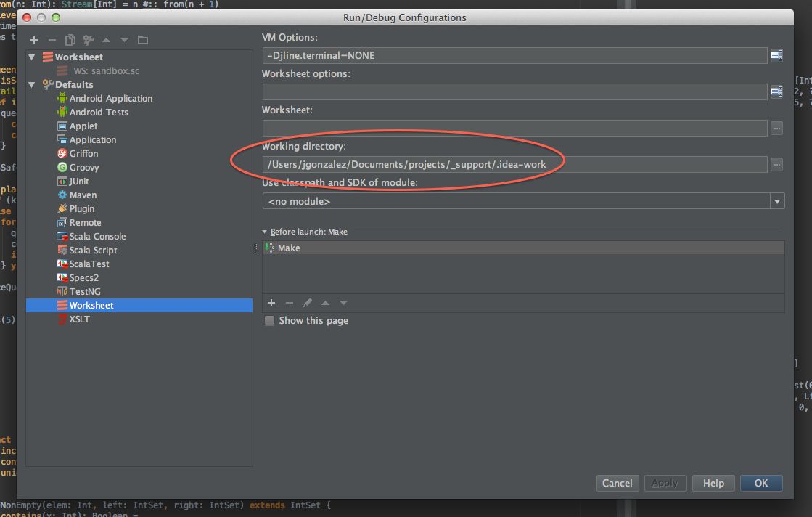Move Before launch task up

click(325, 303)
